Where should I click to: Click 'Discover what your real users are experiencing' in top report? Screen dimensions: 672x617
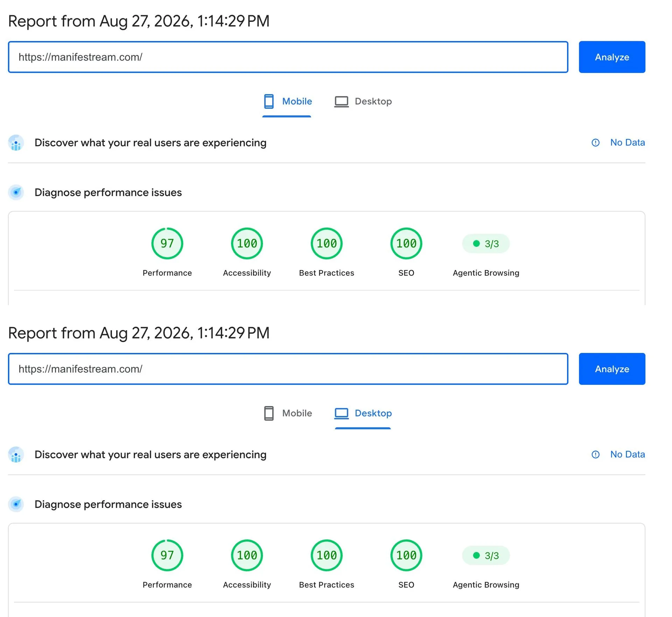150,143
